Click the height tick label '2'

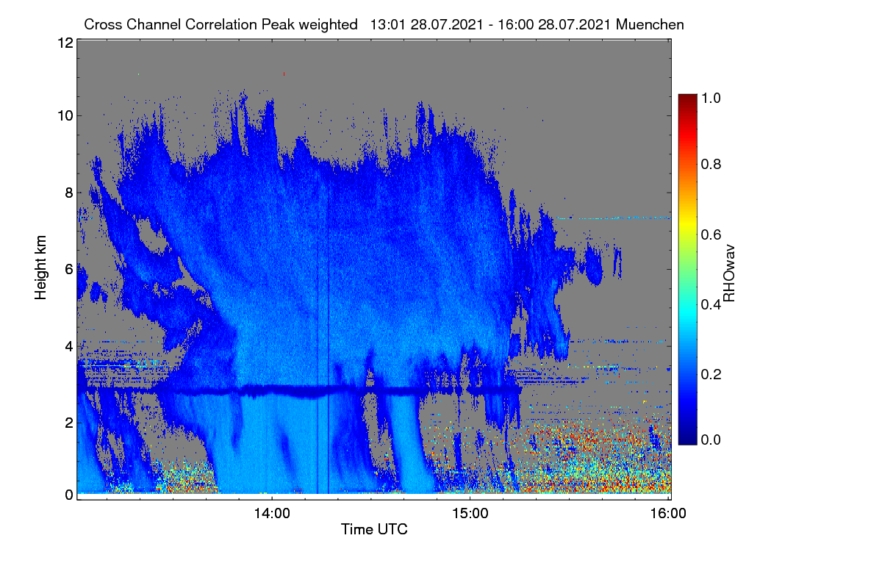[68, 423]
